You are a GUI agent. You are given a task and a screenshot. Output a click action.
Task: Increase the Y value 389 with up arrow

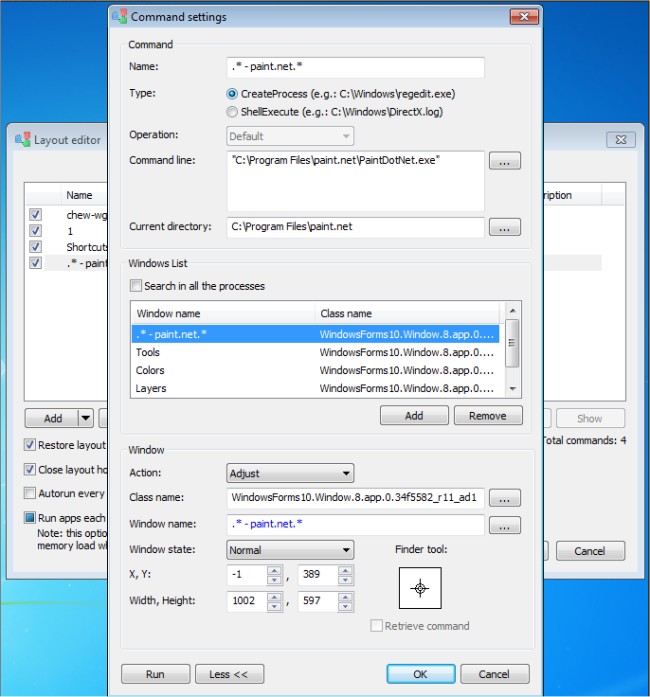pos(345,570)
